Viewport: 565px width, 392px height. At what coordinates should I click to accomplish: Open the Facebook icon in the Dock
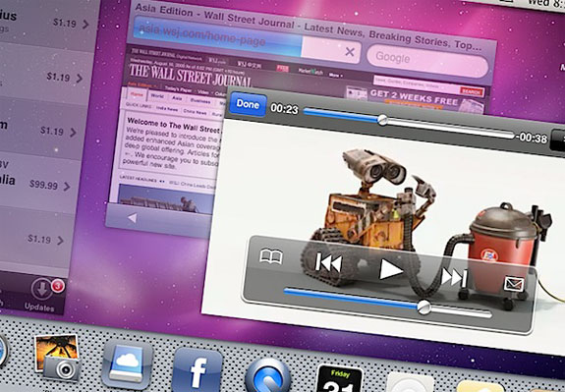197,370
